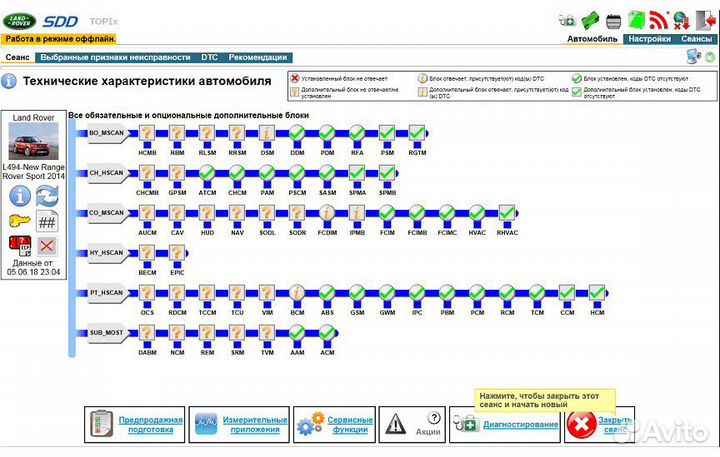Screen dimensions: 720x457
Task: Select the FCDIM module warning icon
Action: (327, 212)
